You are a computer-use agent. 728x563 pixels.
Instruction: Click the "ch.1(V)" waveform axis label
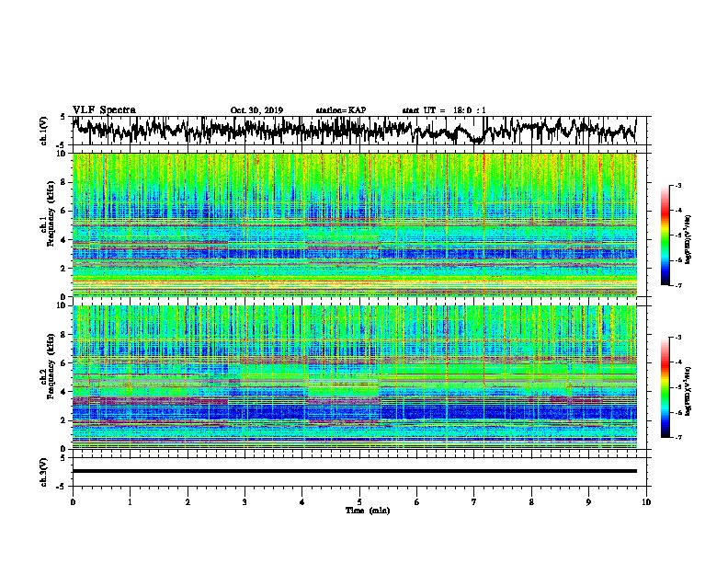pos(44,131)
